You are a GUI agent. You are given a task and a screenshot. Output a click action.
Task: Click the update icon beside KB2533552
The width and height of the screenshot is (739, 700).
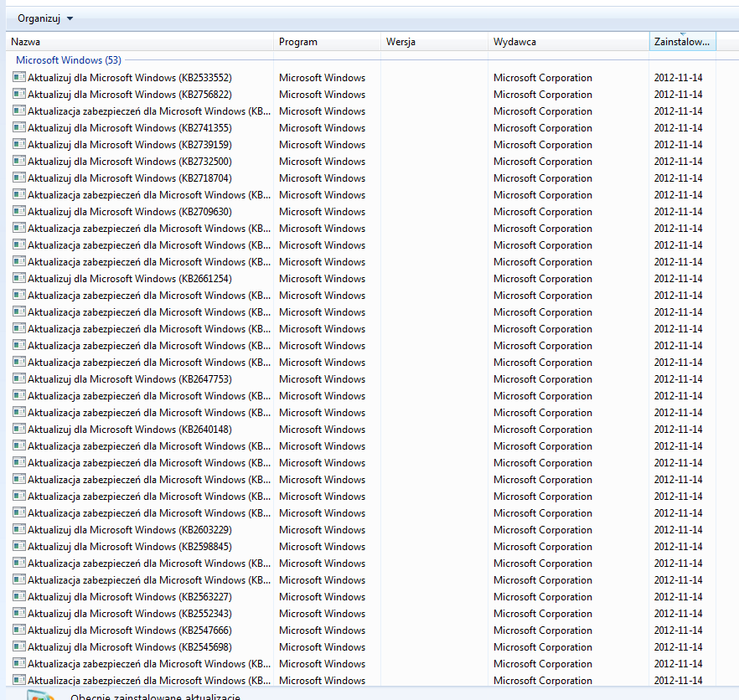(x=18, y=77)
